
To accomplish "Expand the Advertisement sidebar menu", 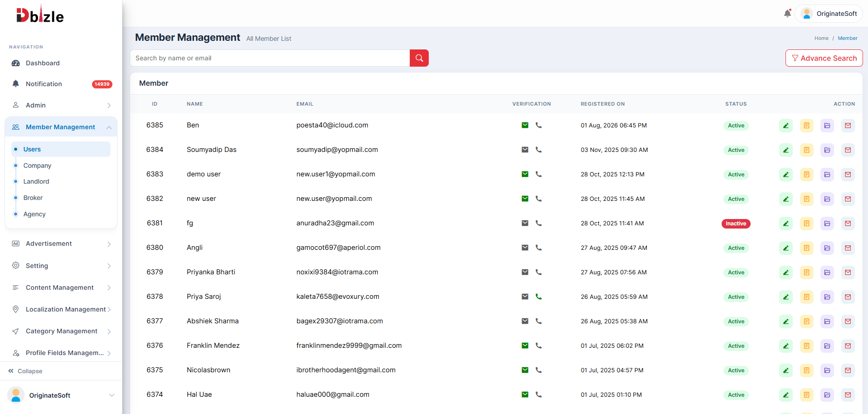I will tap(61, 244).
